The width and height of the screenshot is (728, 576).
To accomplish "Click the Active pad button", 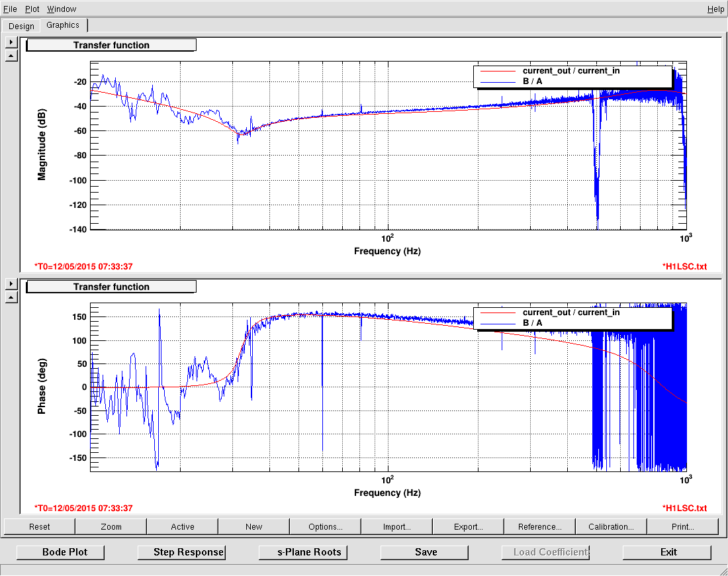I will coord(183,527).
